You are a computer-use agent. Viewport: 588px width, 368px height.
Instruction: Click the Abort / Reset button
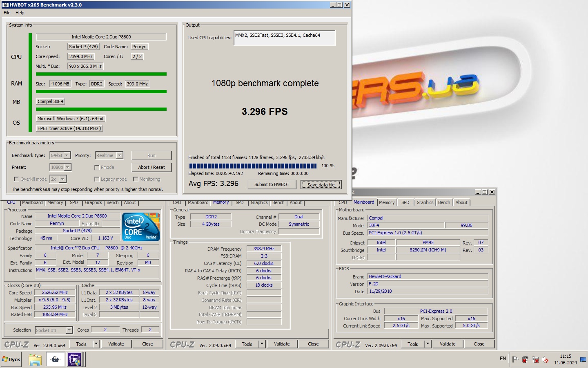151,167
